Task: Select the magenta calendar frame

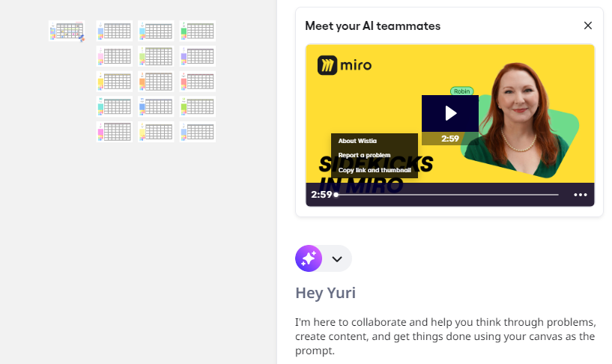Action: 115,132
